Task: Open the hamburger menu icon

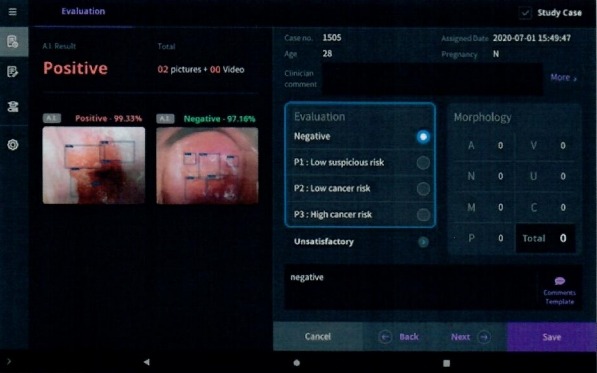Action: (13, 12)
